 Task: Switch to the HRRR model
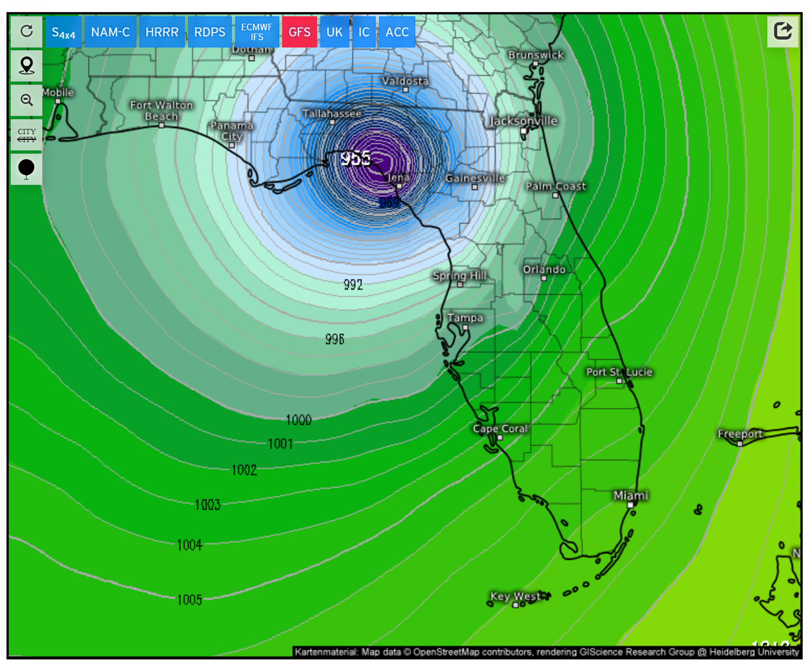tap(162, 32)
